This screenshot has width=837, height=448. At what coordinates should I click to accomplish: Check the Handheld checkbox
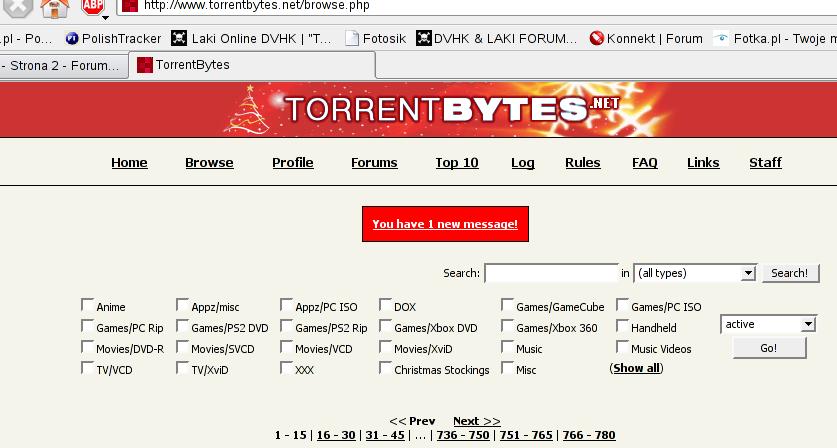(622, 326)
